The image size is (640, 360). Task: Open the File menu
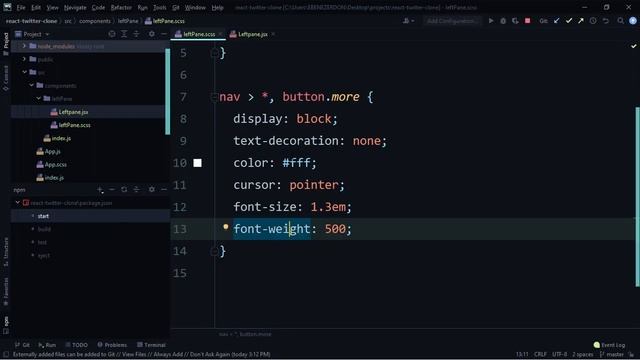coord(21,7)
